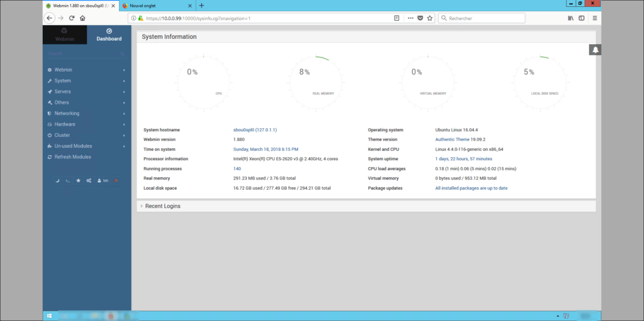The width and height of the screenshot is (644, 321).
Task: Close the 'Nouvel onglet' tab
Action: 190,6
